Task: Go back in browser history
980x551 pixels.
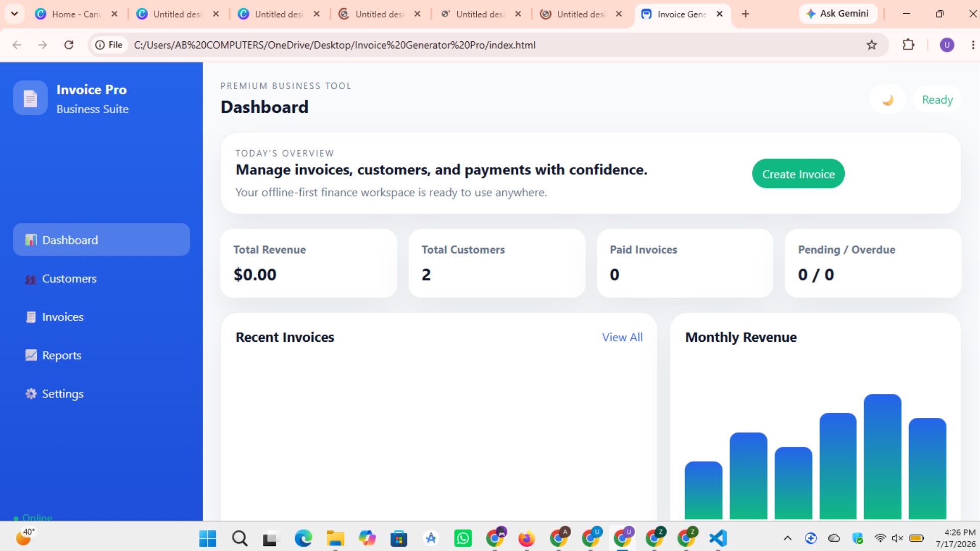Action: click(x=17, y=45)
